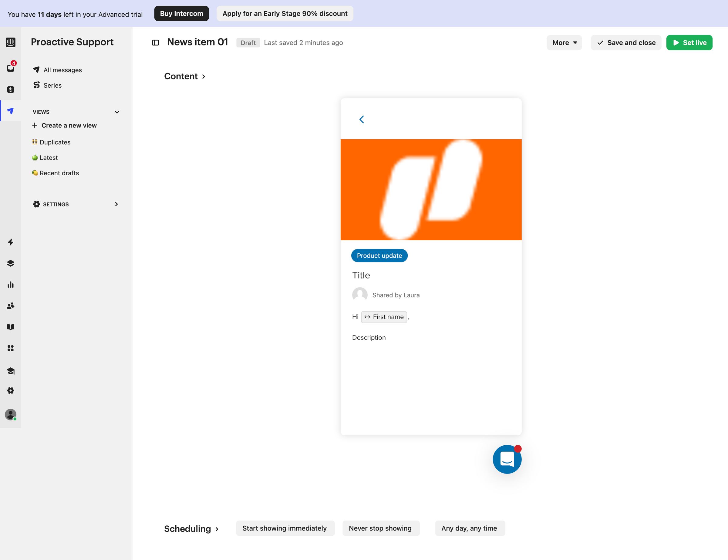Open the stacked layers icon in sidebar
This screenshot has height=560, width=728.
point(10,263)
